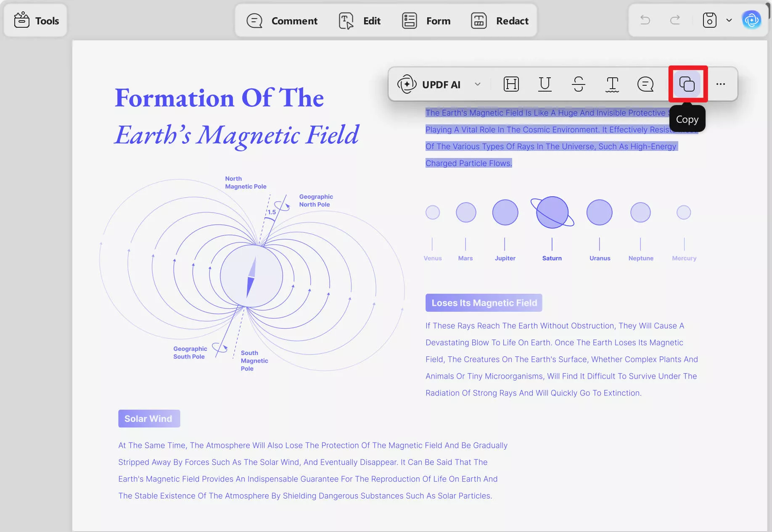Open the Redact mode
This screenshot has height=532, width=772.
500,21
